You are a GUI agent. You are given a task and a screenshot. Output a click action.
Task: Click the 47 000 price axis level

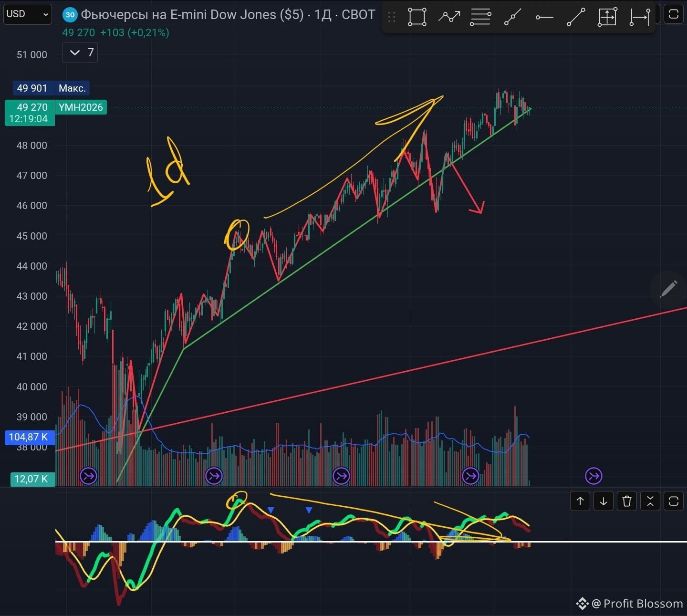click(32, 176)
